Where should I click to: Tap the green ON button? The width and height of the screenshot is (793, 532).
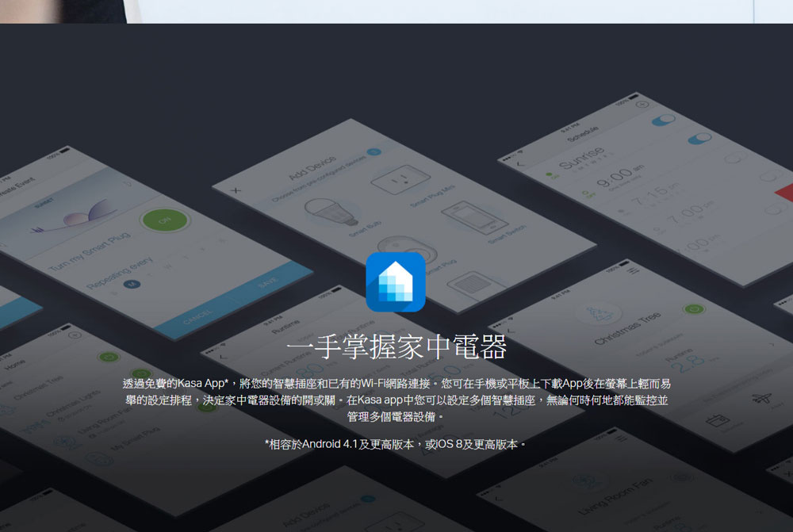(165, 220)
